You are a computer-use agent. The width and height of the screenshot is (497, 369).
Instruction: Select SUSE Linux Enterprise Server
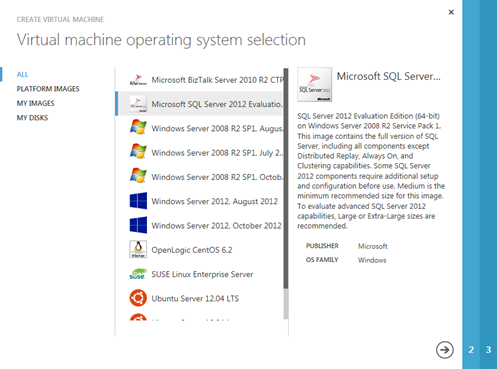[x=200, y=274]
